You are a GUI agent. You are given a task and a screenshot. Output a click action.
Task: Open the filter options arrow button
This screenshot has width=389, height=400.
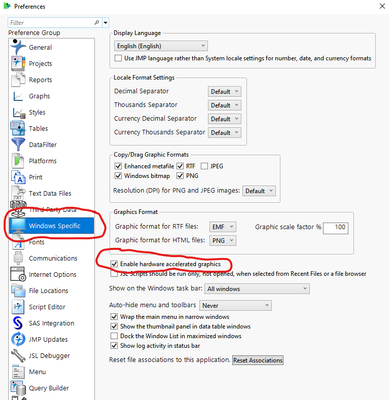pos(106,23)
